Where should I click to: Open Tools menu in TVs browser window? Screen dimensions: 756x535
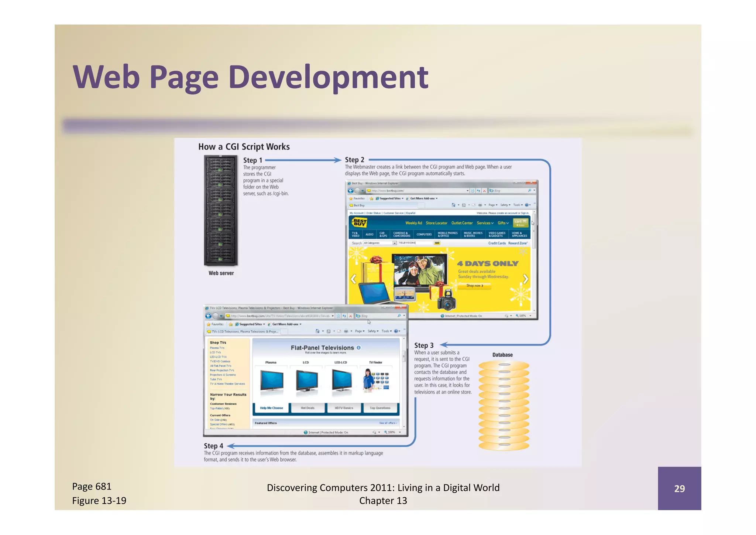(386, 331)
